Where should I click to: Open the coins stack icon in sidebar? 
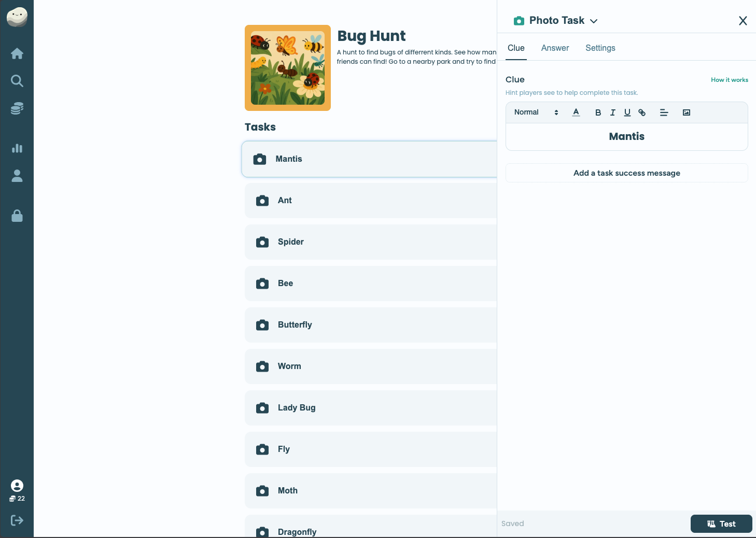tap(17, 108)
